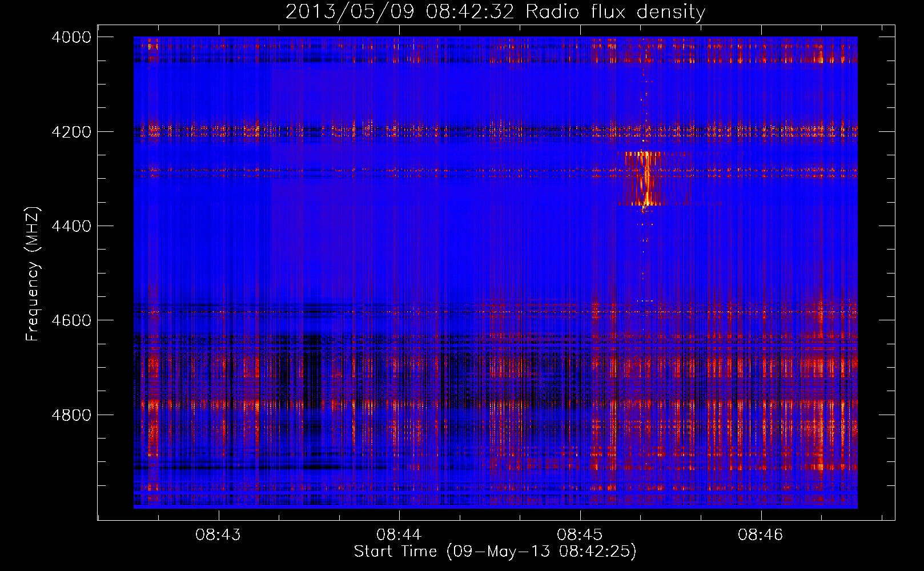Click the 'Start Time' axis title
924x571 pixels.
[x=395, y=552]
